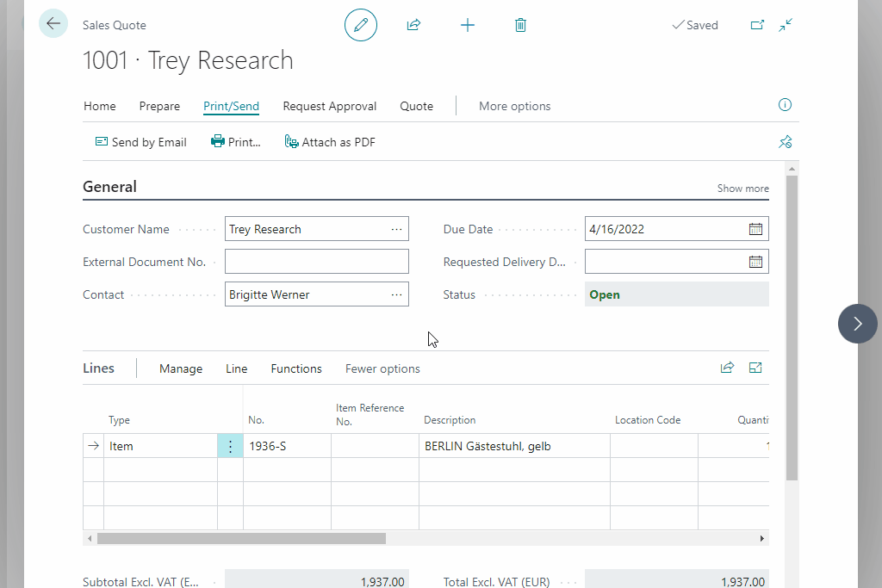This screenshot has height=588, width=882.
Task: Collapse the General section heading
Action: [109, 187]
